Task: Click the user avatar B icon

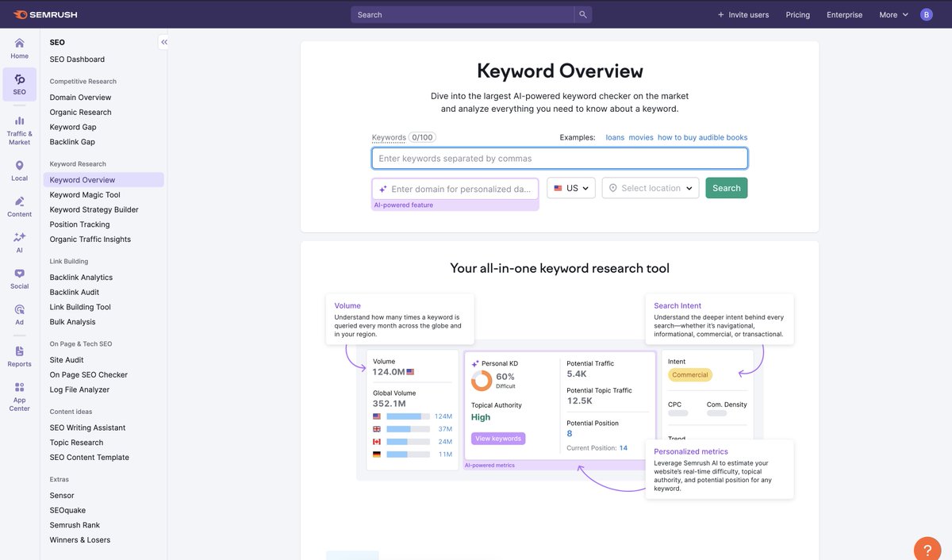Action: click(927, 14)
